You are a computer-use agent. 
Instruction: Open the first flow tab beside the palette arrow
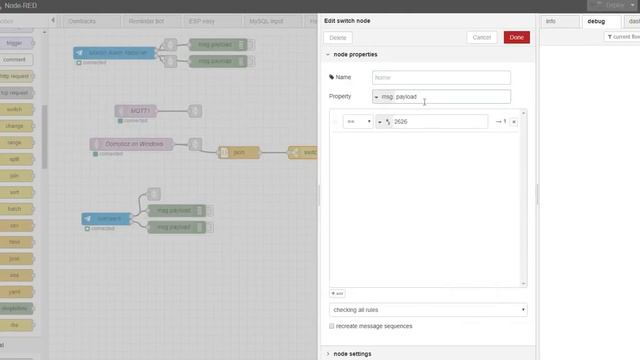coord(91,21)
